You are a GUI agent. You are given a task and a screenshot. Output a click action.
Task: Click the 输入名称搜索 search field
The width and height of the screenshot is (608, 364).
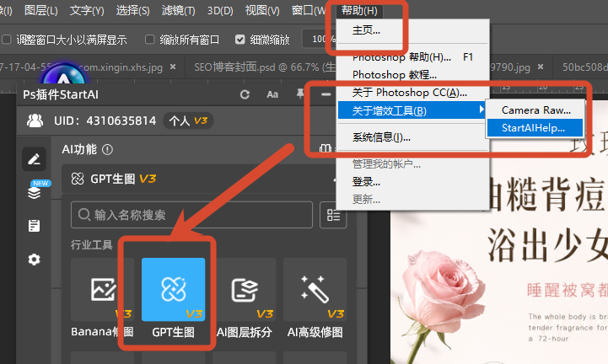pos(191,215)
